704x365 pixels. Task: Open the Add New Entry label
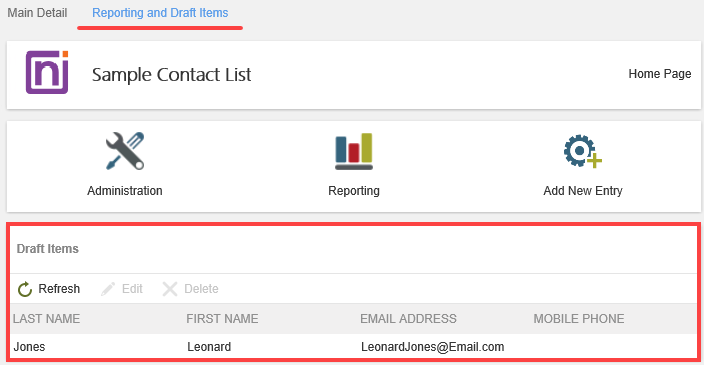click(583, 191)
